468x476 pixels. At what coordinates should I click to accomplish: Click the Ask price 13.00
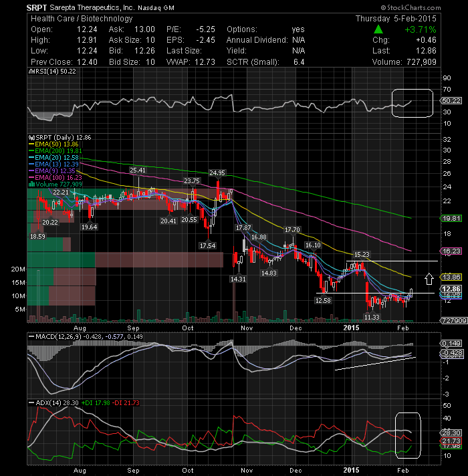144,29
